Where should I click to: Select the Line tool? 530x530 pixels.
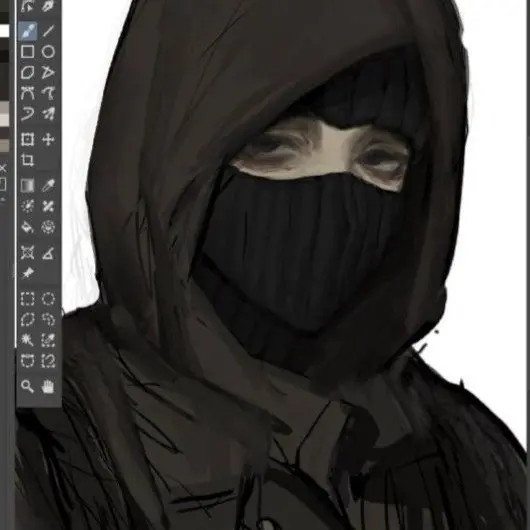click(48, 31)
